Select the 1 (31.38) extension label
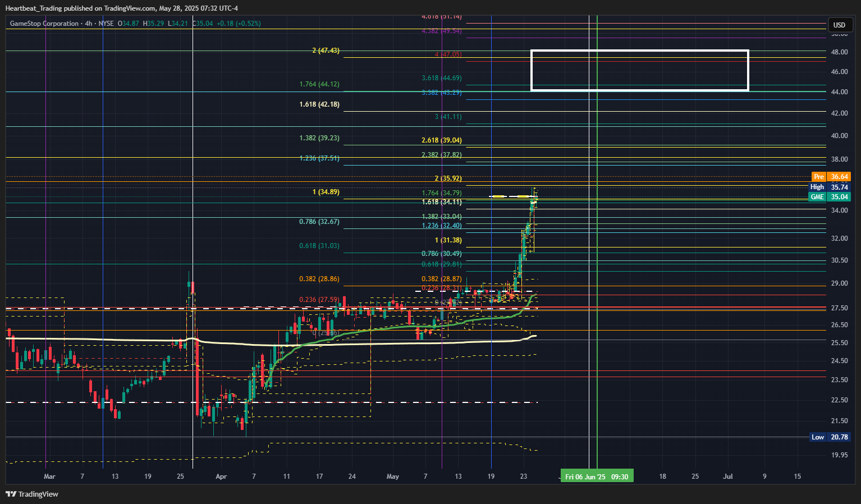This screenshot has height=504, width=861. [448, 240]
